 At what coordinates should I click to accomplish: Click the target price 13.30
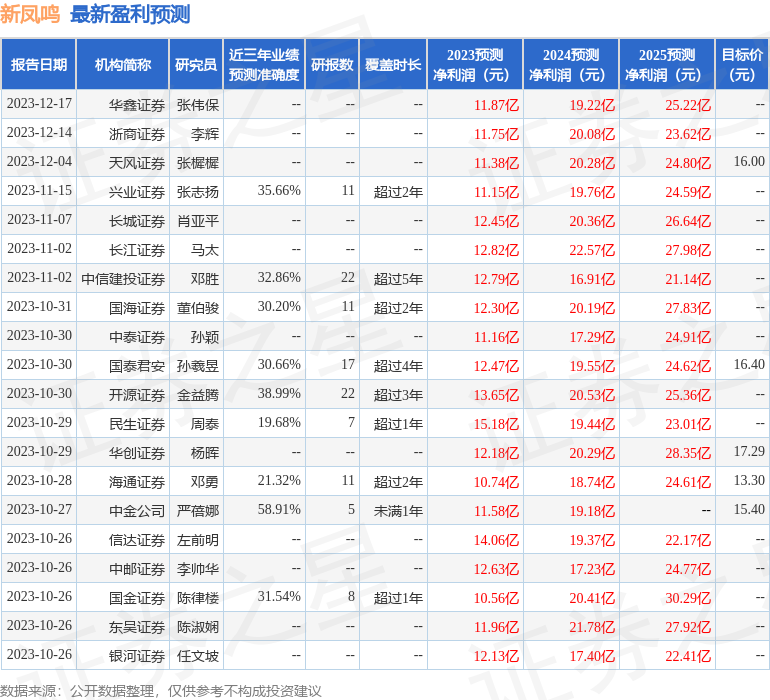(x=749, y=480)
